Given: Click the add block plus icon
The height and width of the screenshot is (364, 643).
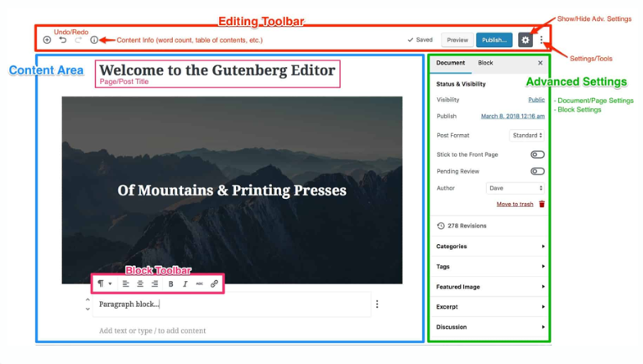Looking at the screenshot, I should 47,39.
